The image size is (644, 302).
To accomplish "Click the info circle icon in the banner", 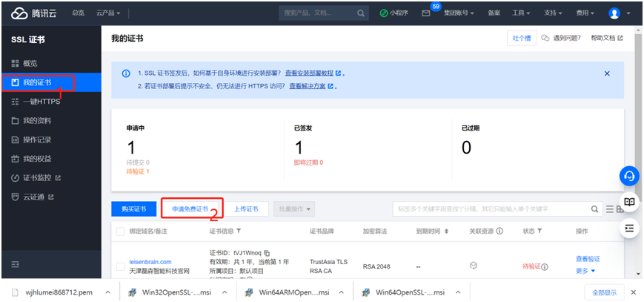I will click(x=126, y=73).
